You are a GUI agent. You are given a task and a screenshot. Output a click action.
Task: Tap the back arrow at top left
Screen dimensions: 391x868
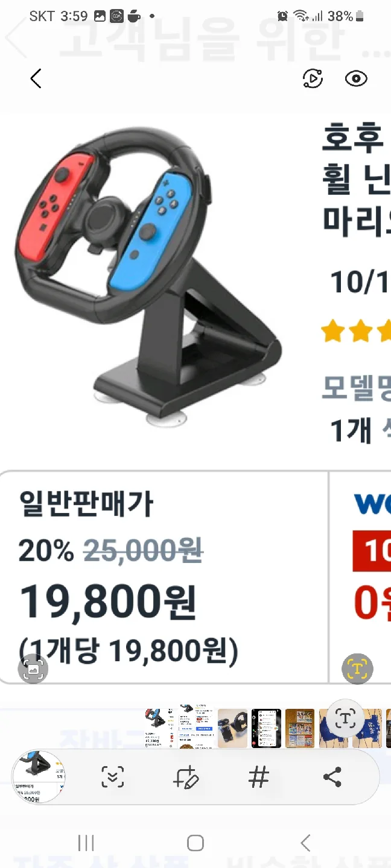point(36,78)
